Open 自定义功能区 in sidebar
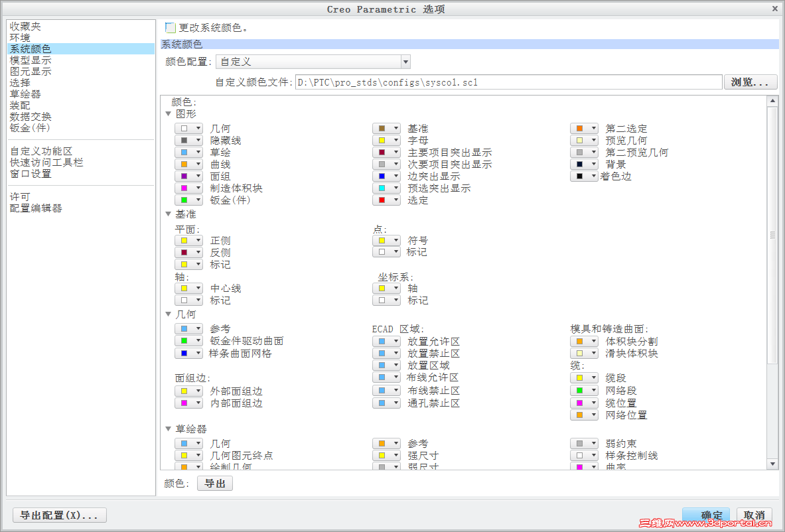The image size is (785, 532). click(41, 151)
